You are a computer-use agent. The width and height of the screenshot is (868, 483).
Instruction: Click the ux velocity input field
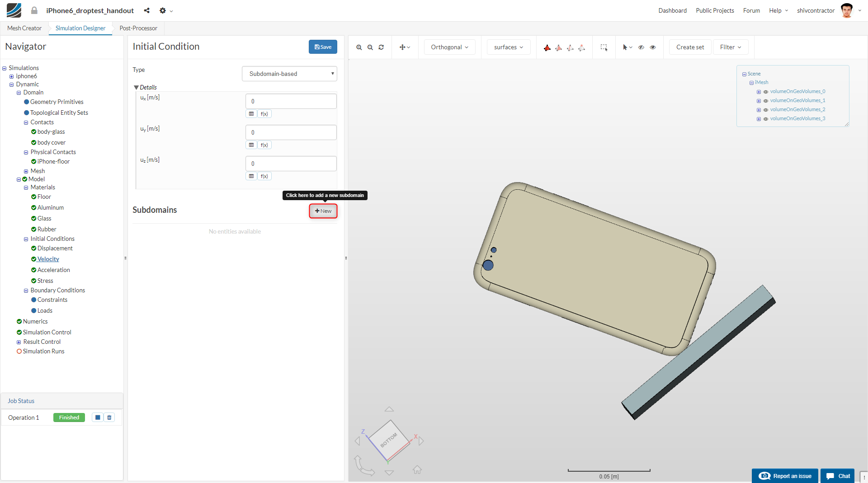(291, 101)
